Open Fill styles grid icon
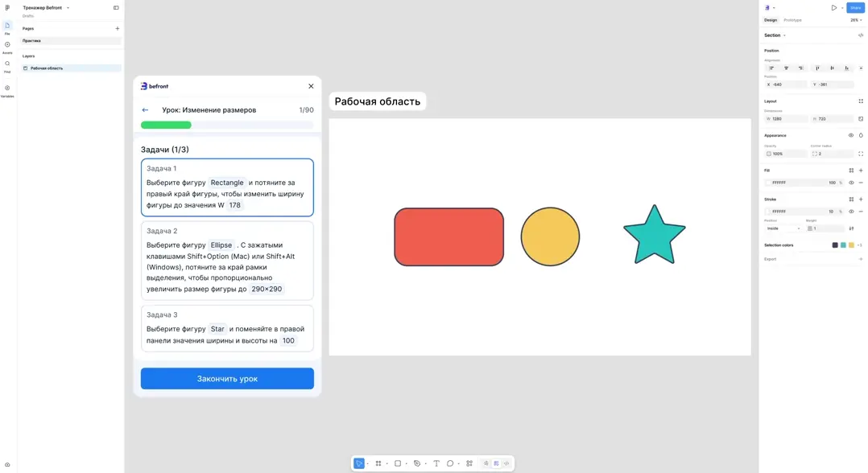The width and height of the screenshot is (868, 473). pos(851,171)
